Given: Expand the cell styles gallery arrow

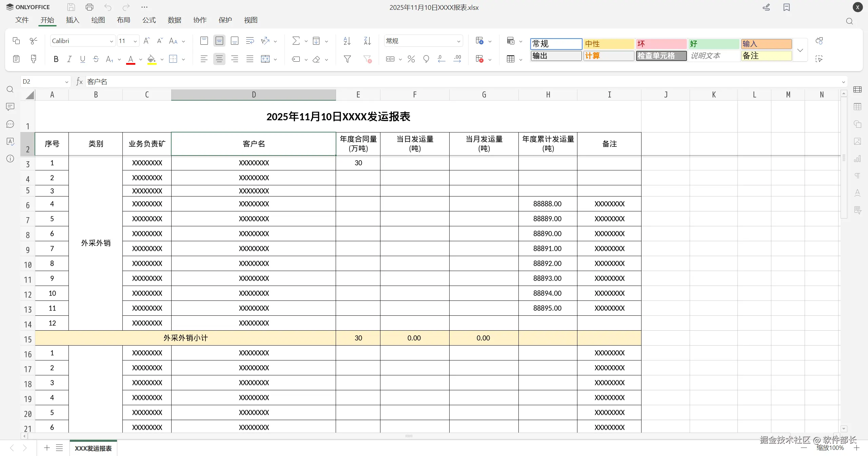Looking at the screenshot, I should (800, 50).
